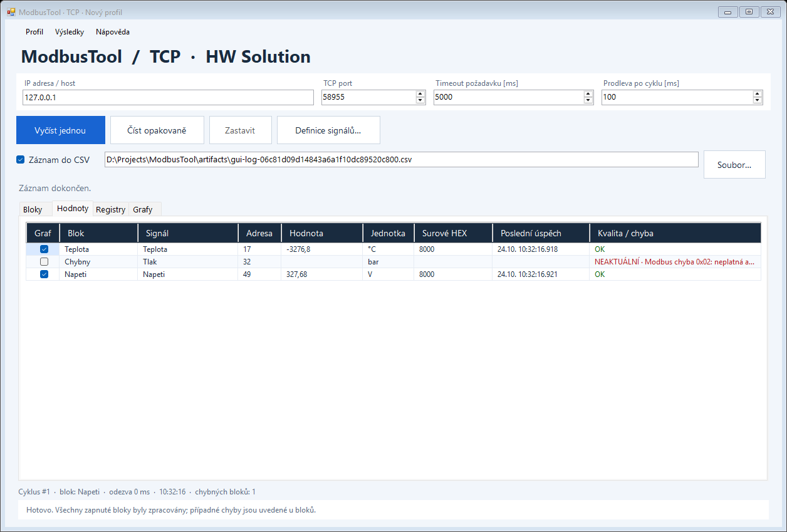Select the 327,68 value cell
787x532 pixels.
click(x=322, y=274)
